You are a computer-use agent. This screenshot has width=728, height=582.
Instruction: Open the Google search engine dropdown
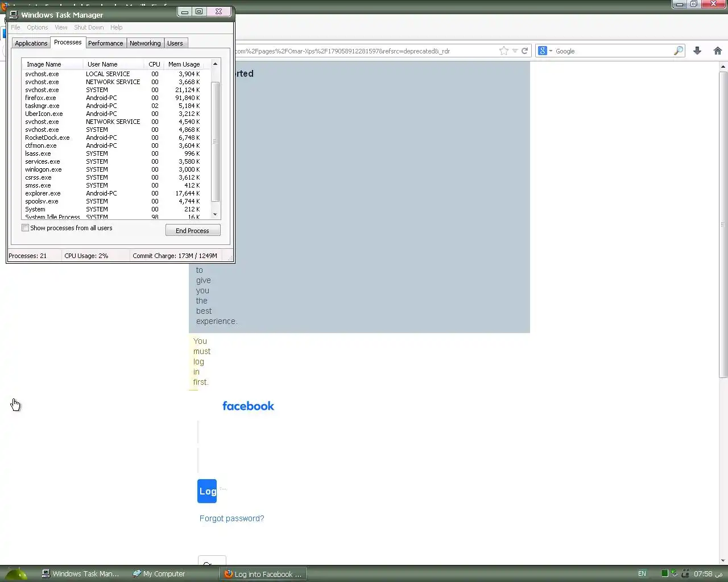click(545, 51)
